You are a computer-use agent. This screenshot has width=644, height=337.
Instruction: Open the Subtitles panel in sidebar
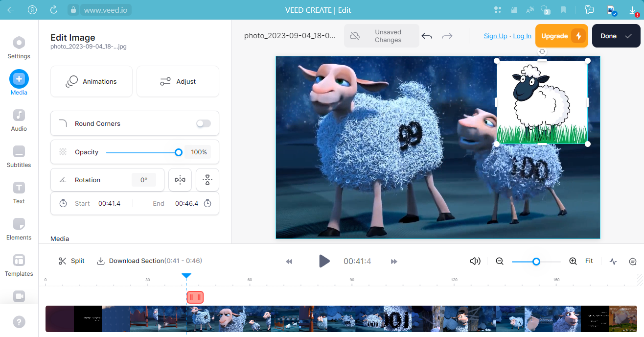click(x=19, y=156)
